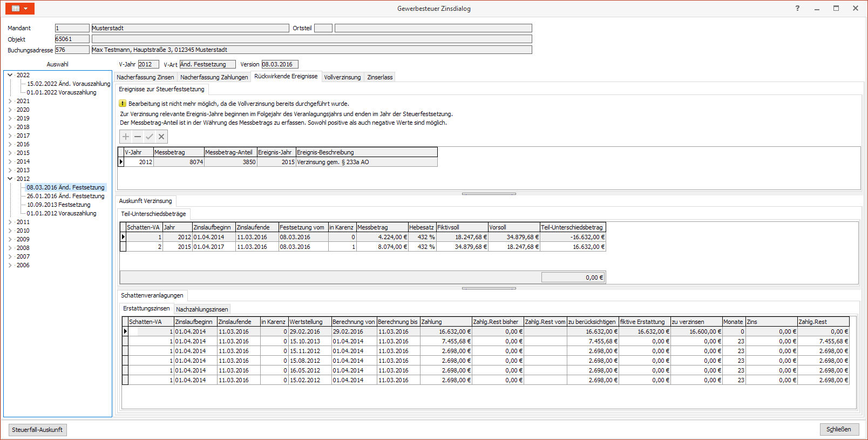Expand the 2021 tree node
868x440 pixels.
[x=10, y=101]
